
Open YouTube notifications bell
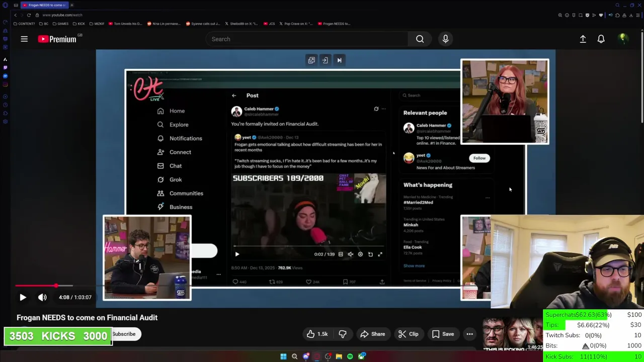coord(601,39)
